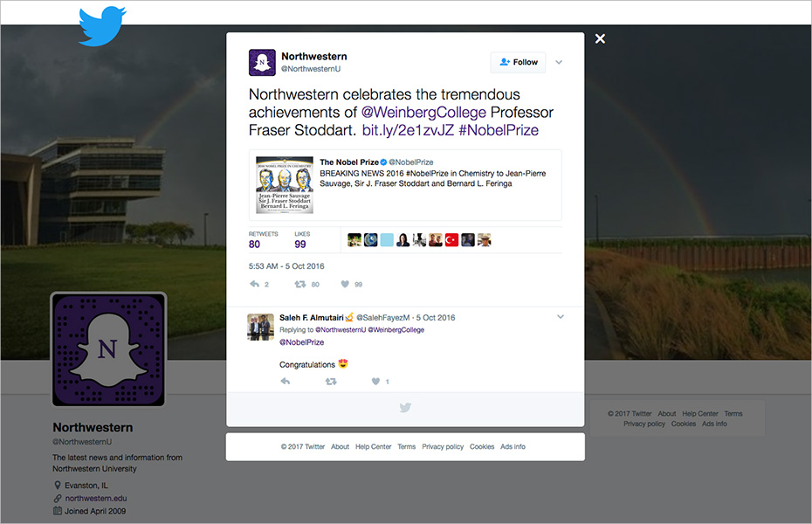Open the hat-wearing man liker avatar
Image resolution: width=812 pixels, height=524 pixels.
click(x=485, y=240)
